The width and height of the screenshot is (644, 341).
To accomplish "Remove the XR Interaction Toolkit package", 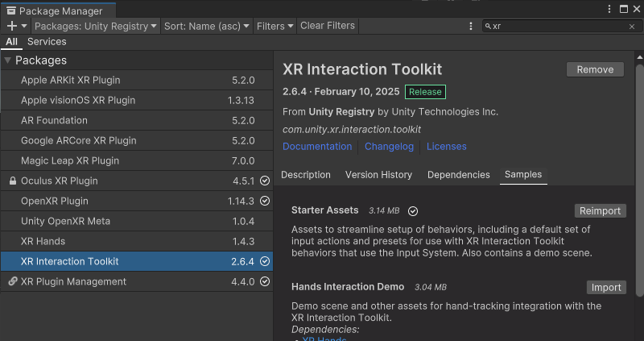I will click(595, 70).
